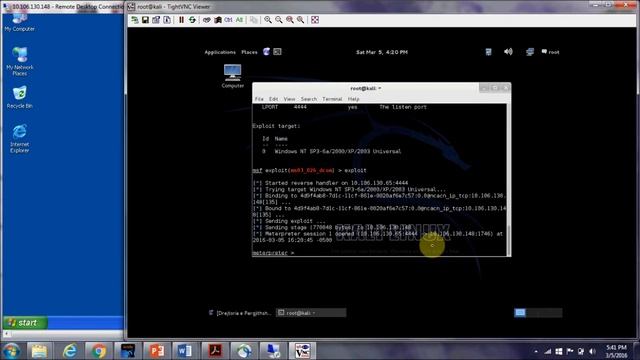Zoom in the VNC viewer
This screenshot has width=640, height=360.
pos(268,20)
